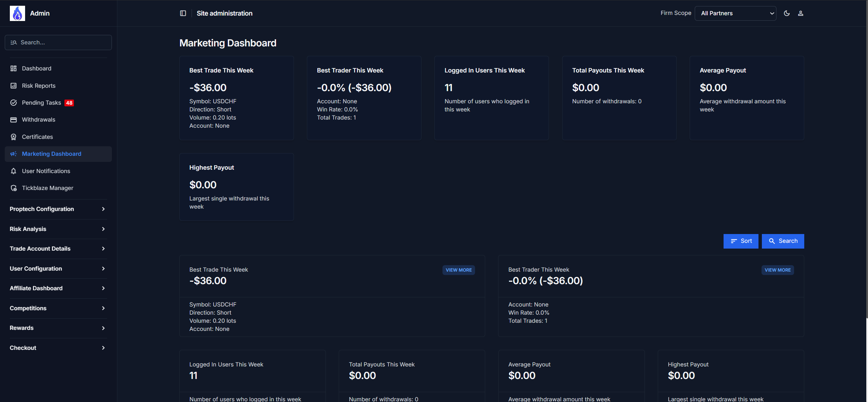Click the Dashboard grid icon in the sidebar

coord(14,68)
